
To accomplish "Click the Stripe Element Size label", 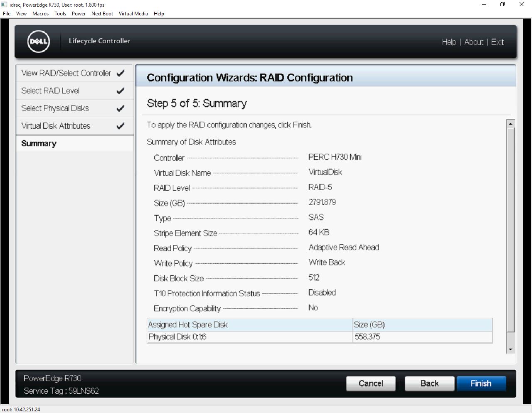I will click(185, 233).
